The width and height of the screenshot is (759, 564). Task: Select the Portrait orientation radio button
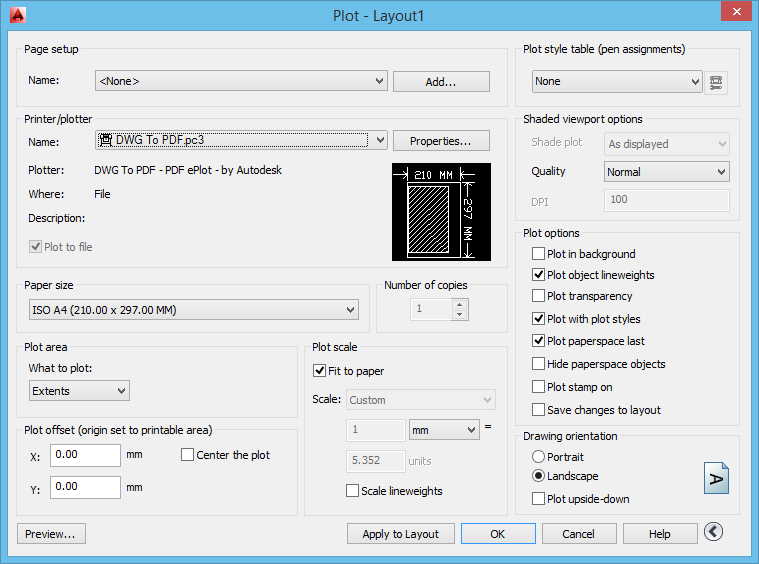[x=540, y=457]
